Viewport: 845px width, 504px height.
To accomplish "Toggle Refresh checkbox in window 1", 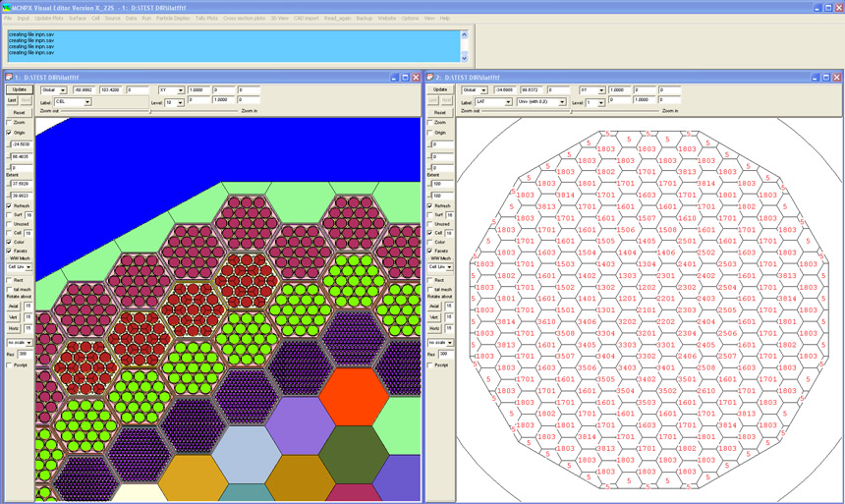I will point(9,206).
